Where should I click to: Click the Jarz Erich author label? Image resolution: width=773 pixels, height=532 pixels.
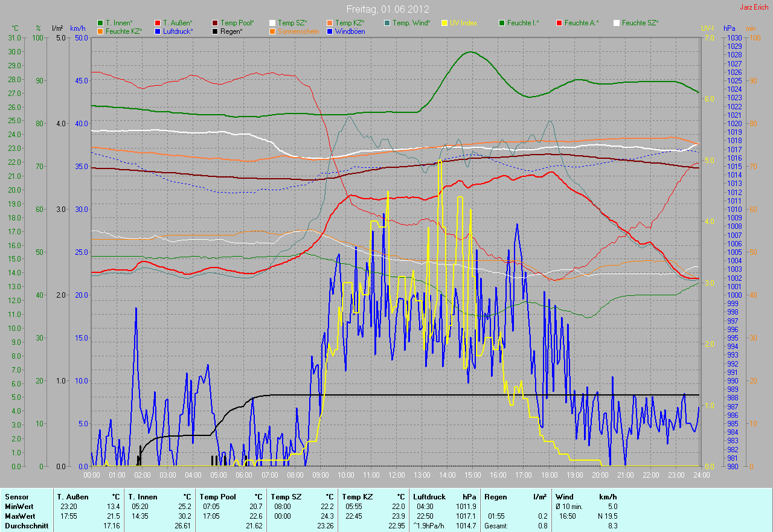754,8
